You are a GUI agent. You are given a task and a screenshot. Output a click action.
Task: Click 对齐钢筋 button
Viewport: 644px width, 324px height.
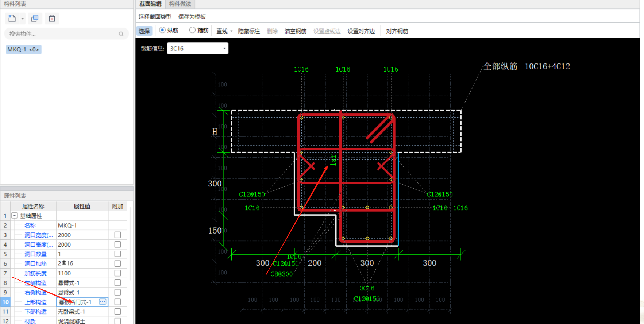point(397,31)
